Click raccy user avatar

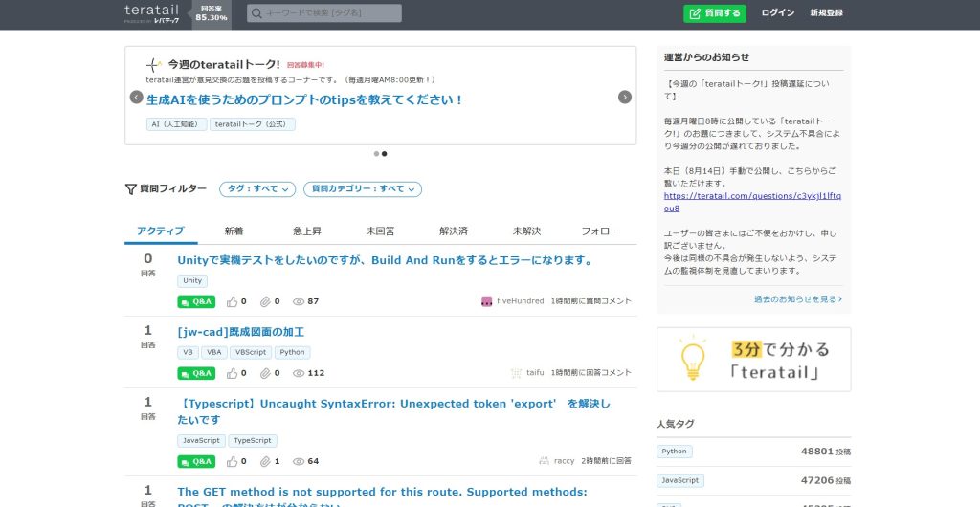pyautogui.click(x=544, y=461)
